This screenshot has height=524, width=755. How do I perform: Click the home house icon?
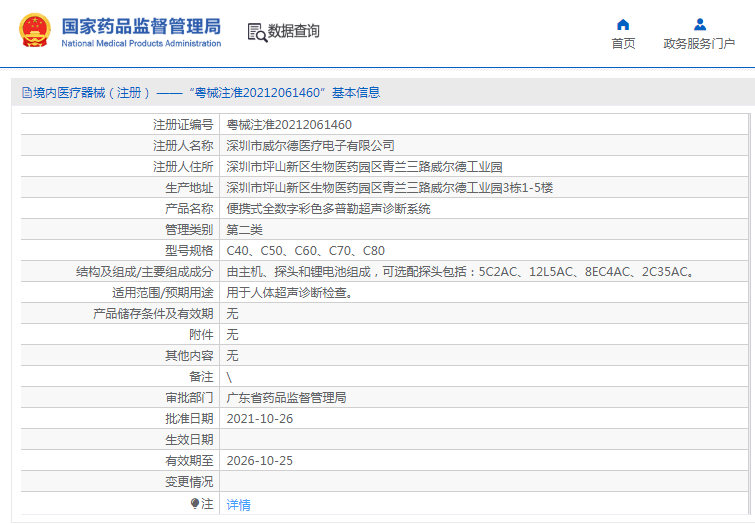tap(623, 24)
